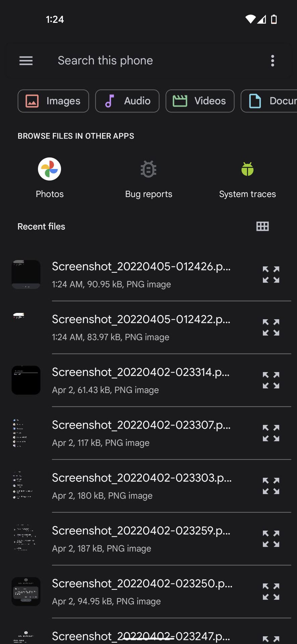Screen dimensions: 297x644
Task: Filter by Images chip
Action: click(x=53, y=101)
